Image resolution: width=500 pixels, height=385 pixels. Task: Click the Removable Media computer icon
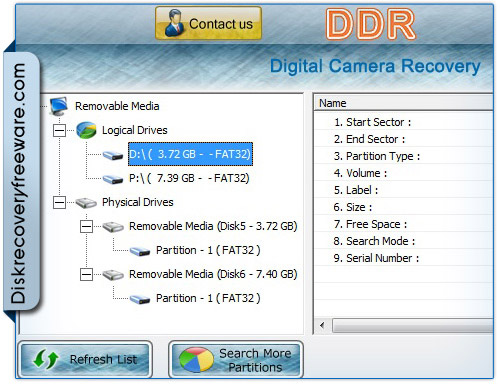[x=59, y=106]
